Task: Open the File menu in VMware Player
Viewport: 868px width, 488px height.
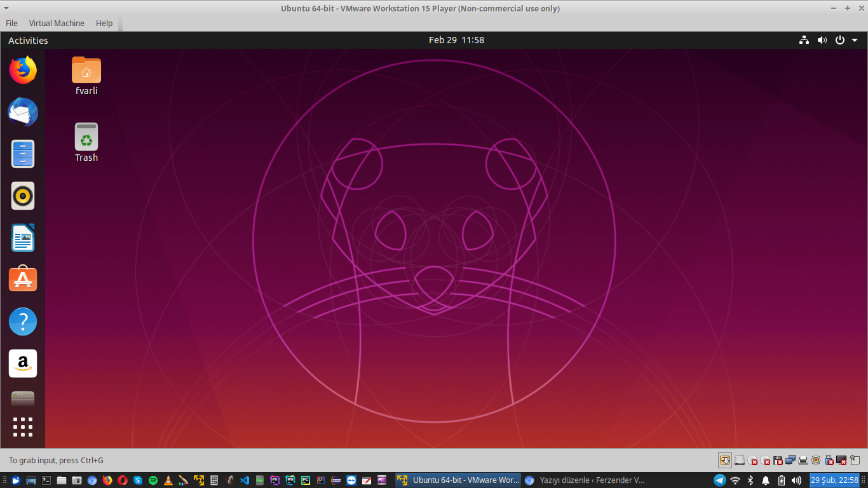Action: click(x=11, y=23)
